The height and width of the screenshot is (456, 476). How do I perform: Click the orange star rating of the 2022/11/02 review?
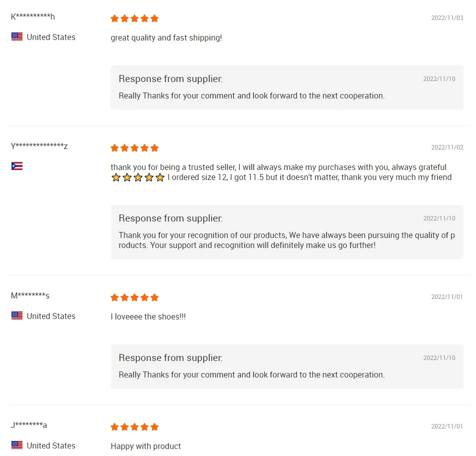[x=134, y=148]
